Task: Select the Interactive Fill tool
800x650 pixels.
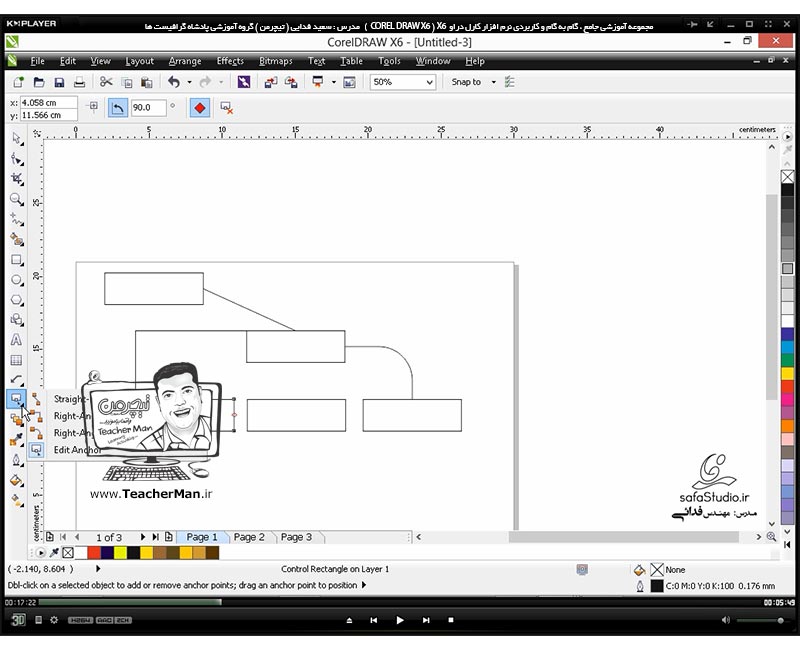Action: point(17,501)
